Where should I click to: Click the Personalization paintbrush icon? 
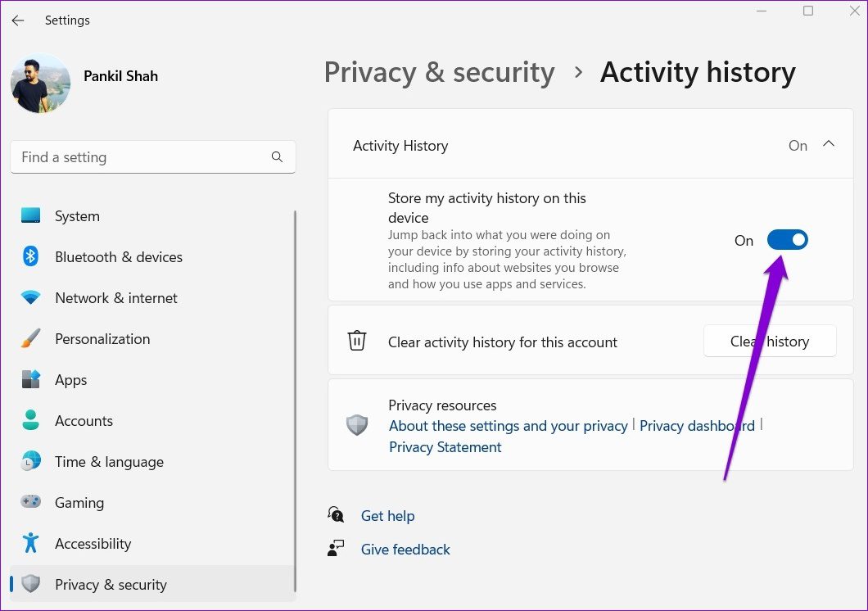[31, 339]
